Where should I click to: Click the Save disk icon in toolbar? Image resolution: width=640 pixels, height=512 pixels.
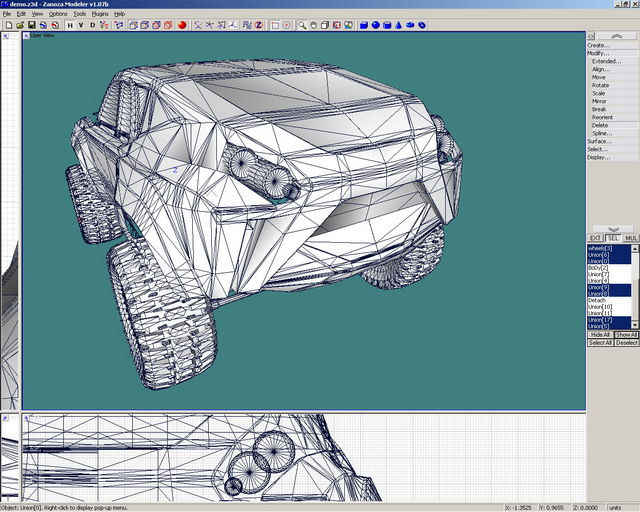coord(31,25)
